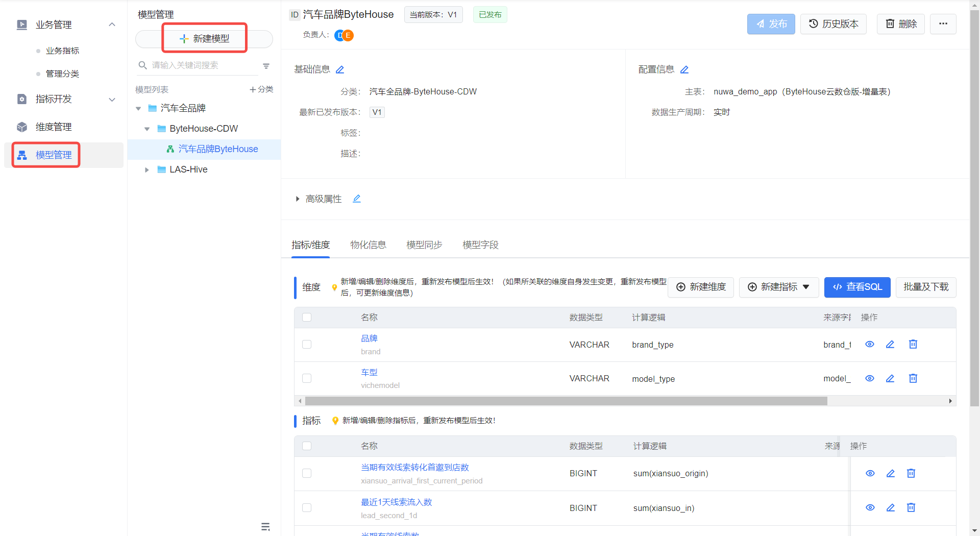This screenshot has width=980, height=536.
Task: Click the 新建模型 button
Action: [x=204, y=39]
